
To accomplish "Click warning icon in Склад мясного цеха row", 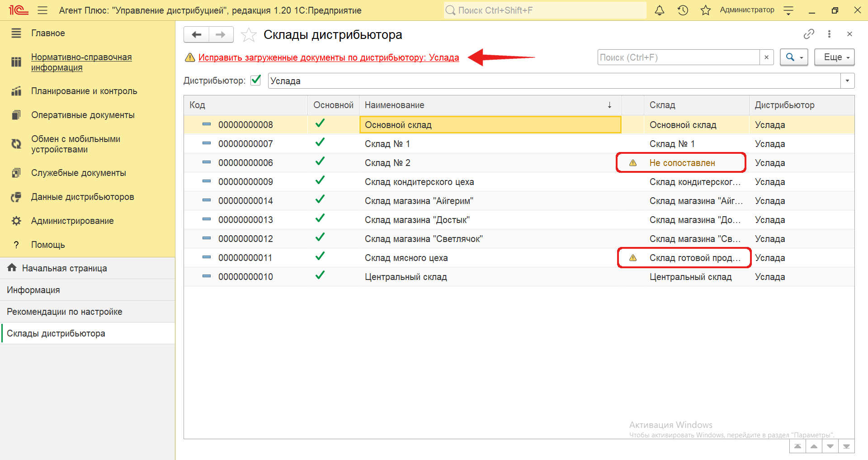I will pos(633,258).
